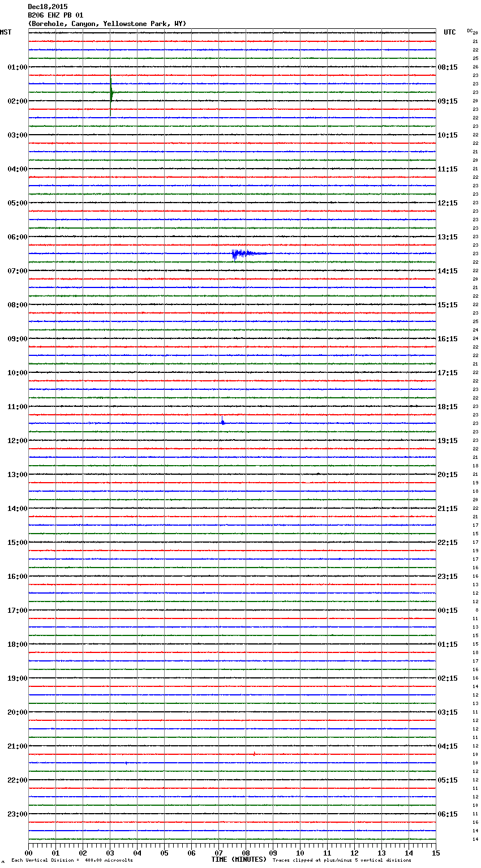This screenshot has width=481, height=868.
Task: Click the 16:00 MST row label
Action: click(18, 577)
